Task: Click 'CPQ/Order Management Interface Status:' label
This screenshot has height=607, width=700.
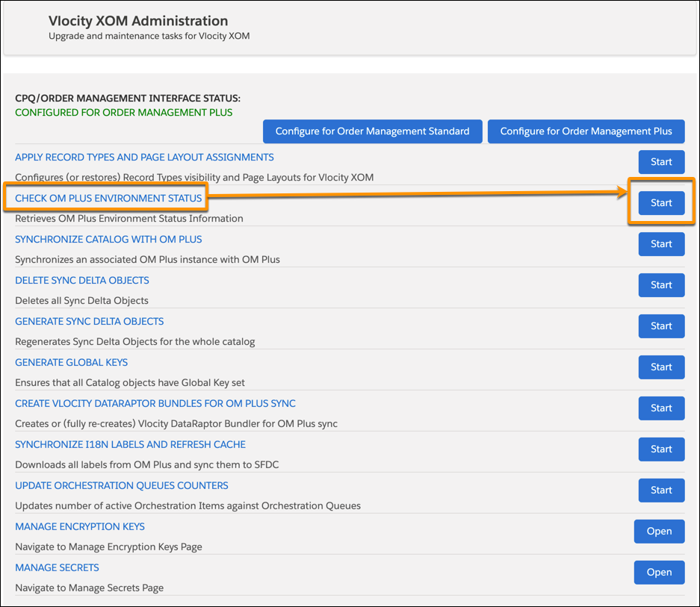Action: pos(128,99)
